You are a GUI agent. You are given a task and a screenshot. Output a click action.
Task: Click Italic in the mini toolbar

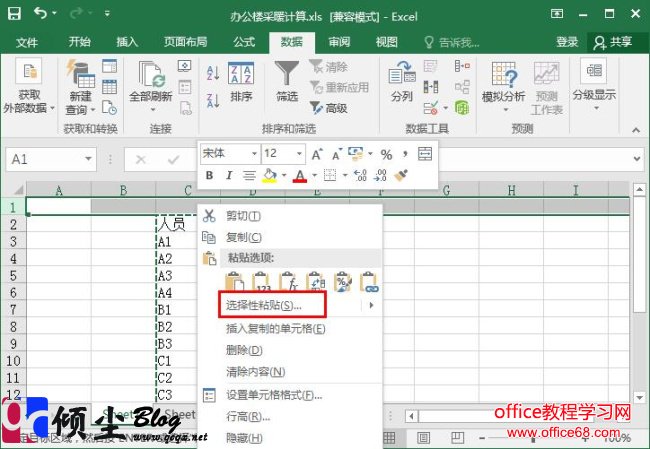pyautogui.click(x=229, y=175)
